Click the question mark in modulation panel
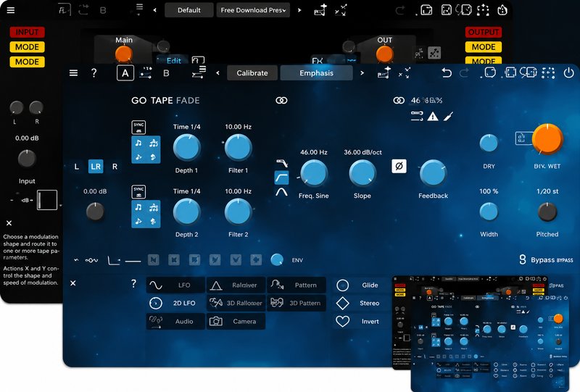The height and width of the screenshot is (392, 580). (133, 283)
